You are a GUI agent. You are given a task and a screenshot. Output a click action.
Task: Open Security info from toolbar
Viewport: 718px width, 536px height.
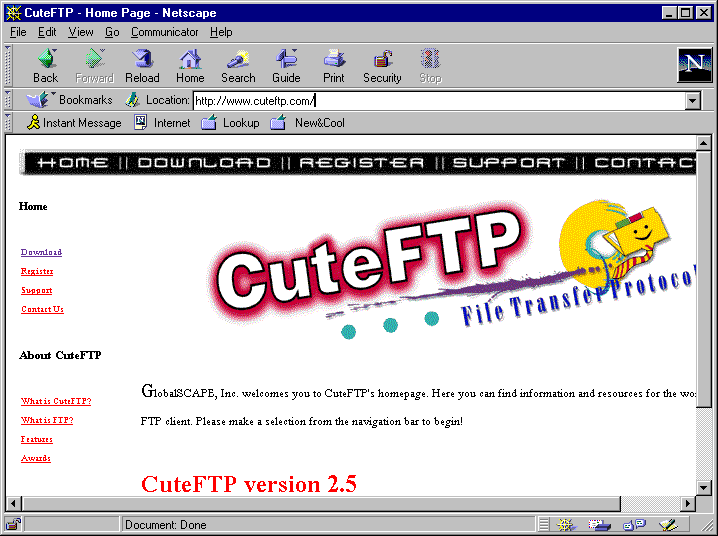tap(382, 65)
